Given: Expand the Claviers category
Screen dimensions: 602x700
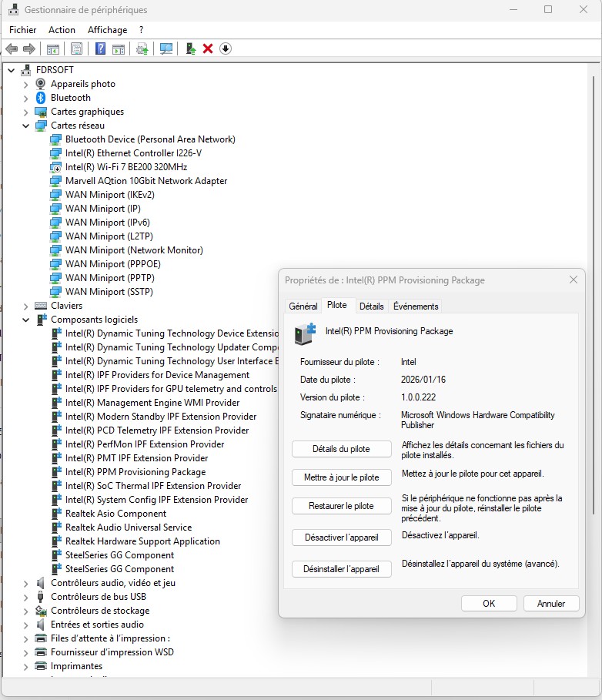Looking at the screenshot, I should tap(25, 306).
